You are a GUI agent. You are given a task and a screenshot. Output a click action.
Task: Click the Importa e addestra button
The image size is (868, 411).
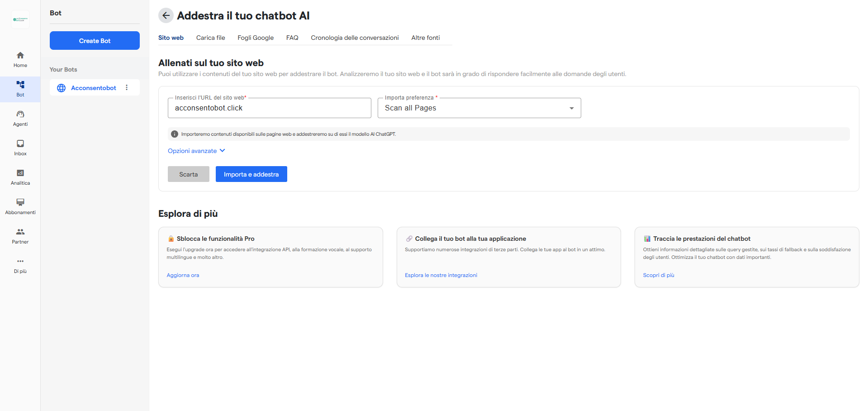[251, 174]
